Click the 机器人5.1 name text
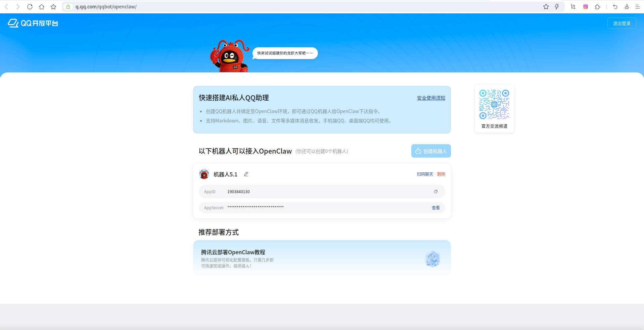Image resolution: width=644 pixels, height=330 pixels. tap(225, 174)
